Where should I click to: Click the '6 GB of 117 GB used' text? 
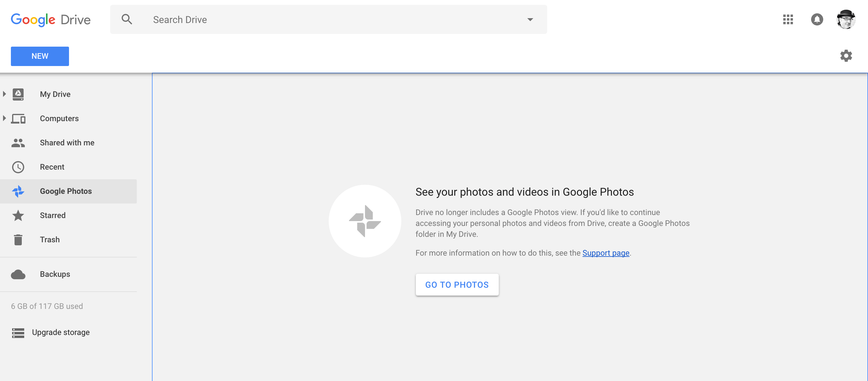pyautogui.click(x=47, y=306)
